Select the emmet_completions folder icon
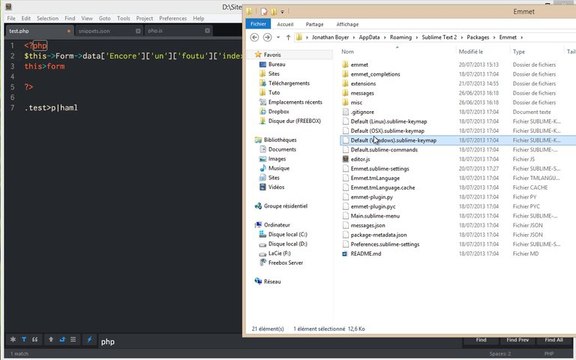This screenshot has width=576, height=360. pyautogui.click(x=345, y=74)
